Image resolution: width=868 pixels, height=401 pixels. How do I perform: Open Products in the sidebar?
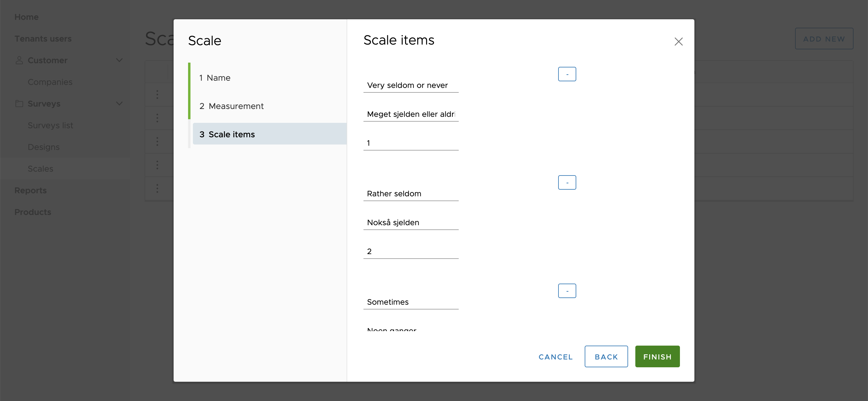(33, 212)
